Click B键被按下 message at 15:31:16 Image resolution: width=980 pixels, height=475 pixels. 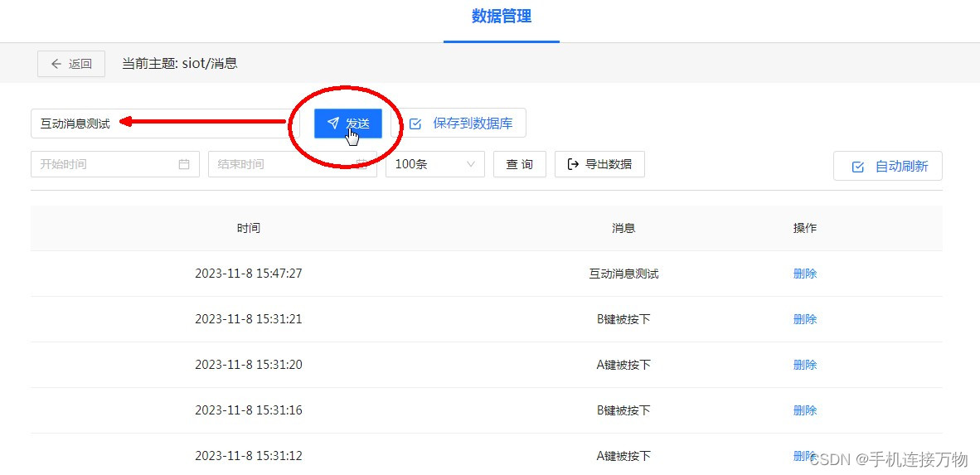pyautogui.click(x=623, y=410)
